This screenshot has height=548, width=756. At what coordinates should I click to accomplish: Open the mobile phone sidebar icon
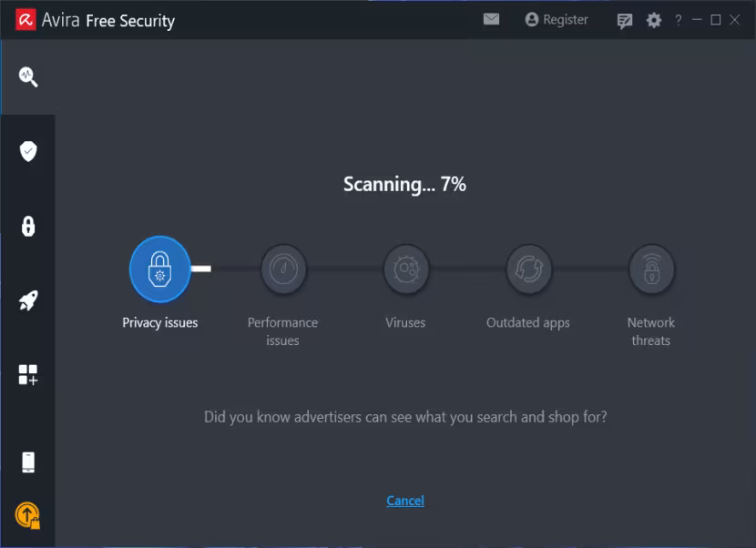click(28, 462)
